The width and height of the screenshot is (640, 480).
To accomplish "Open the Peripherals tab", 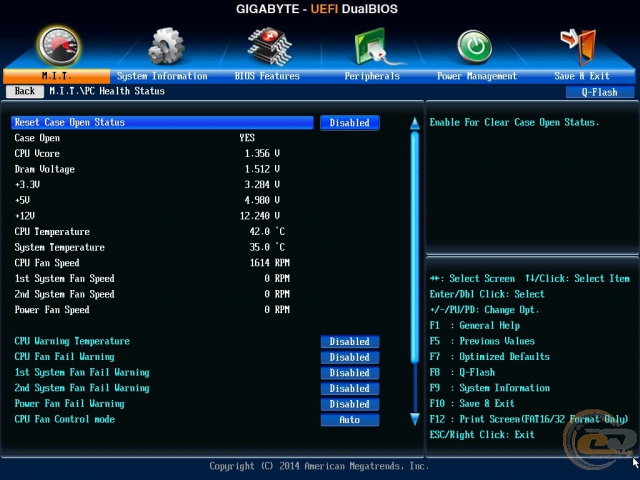I will [x=372, y=76].
